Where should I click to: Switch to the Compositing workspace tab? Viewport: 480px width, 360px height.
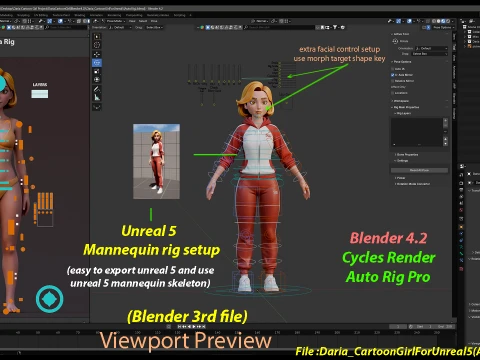click(x=134, y=15)
